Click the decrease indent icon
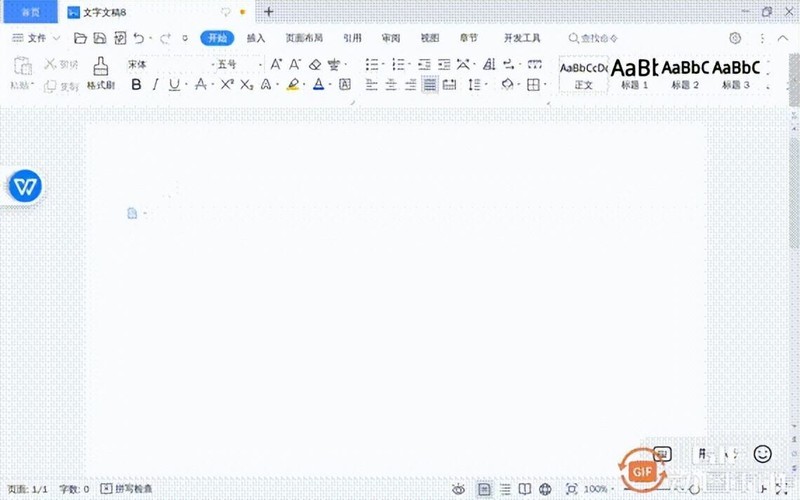800x500 pixels. coord(424,64)
